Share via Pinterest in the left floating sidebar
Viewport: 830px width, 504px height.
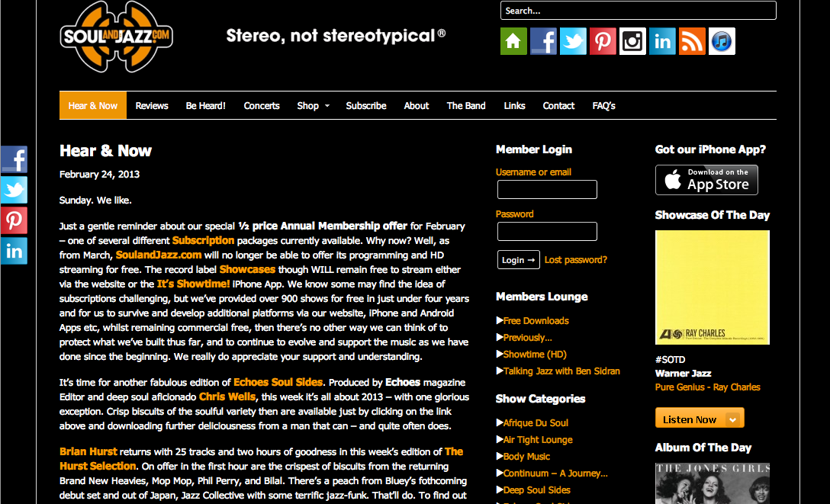click(14, 220)
